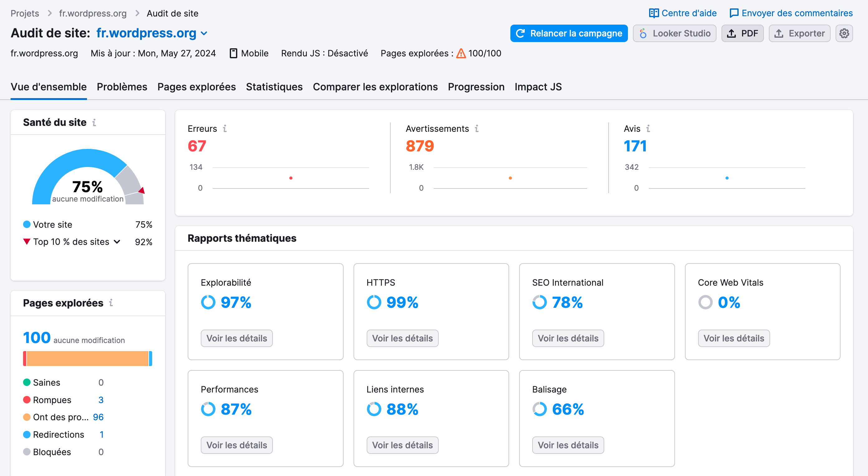Screen dimensions: 868x476
Task: View HTTPS report details
Action: [402, 338]
